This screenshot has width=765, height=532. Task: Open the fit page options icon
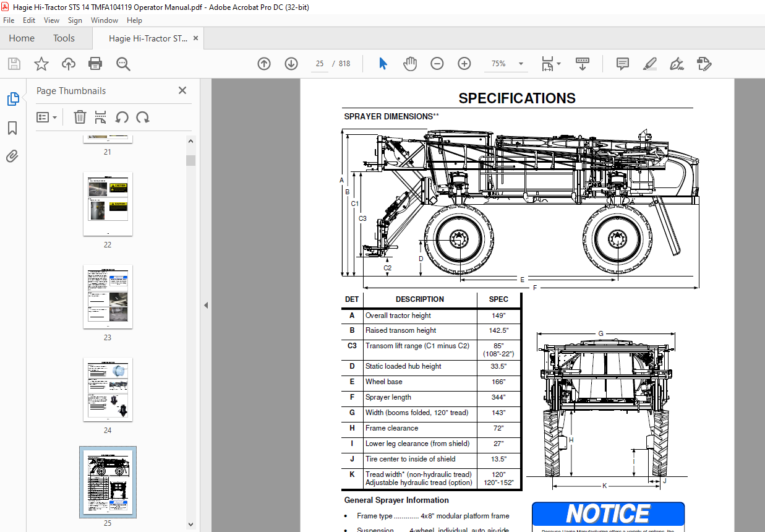coord(547,64)
